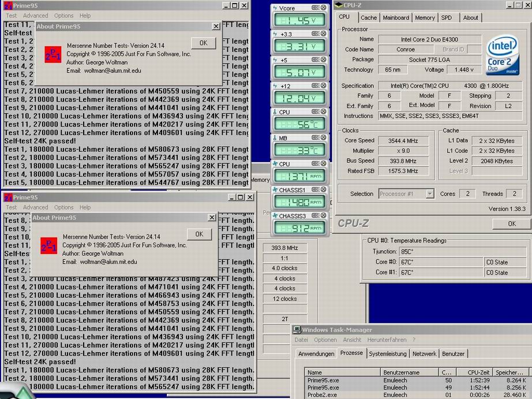
Task: Open settings icon on the CHASSIS3 fan widget
Action: click(315, 215)
